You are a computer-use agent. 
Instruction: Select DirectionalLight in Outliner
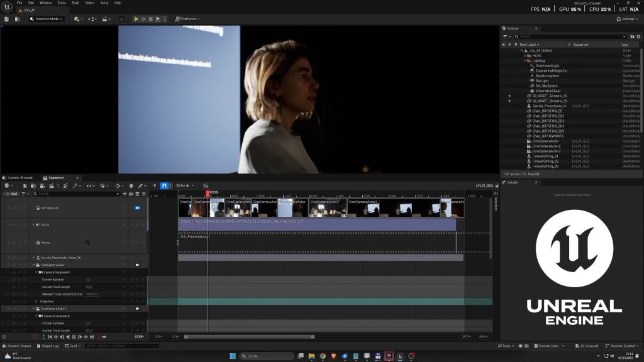(547, 65)
